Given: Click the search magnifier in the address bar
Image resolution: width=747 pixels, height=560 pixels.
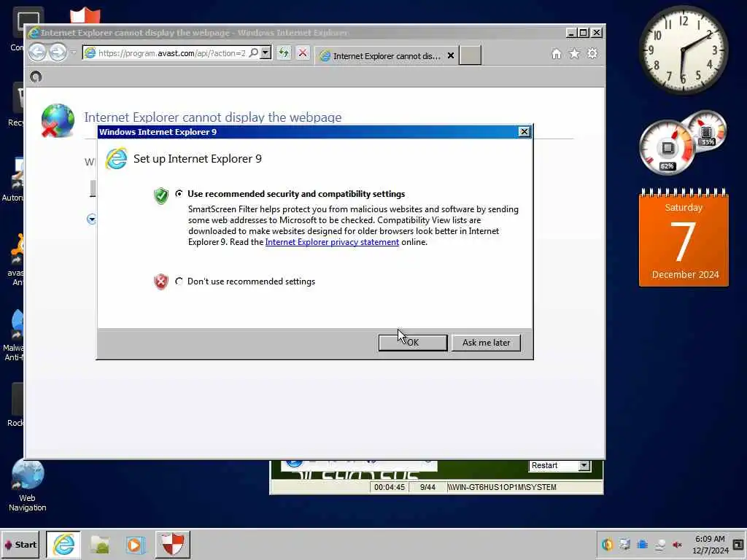Looking at the screenshot, I should pos(254,52).
